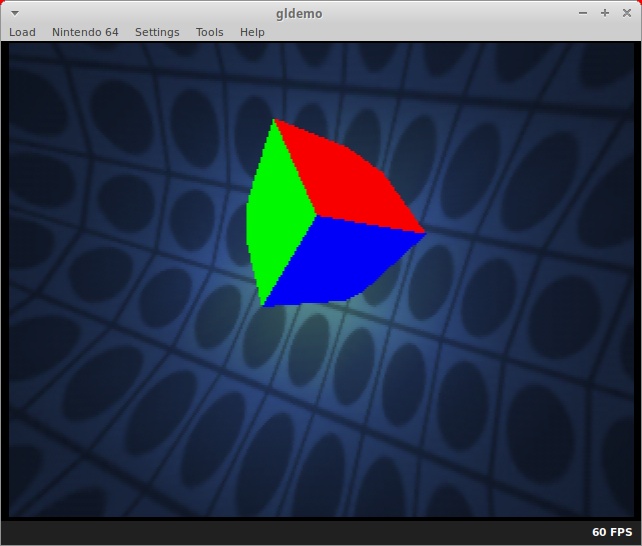Open the Load menu
The width and height of the screenshot is (642, 546).
click(22, 32)
